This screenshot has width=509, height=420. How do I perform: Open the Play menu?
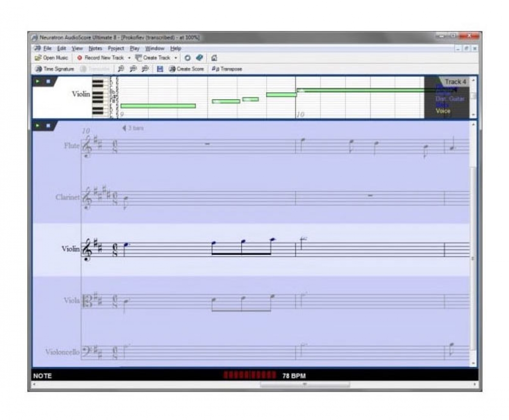[135, 49]
